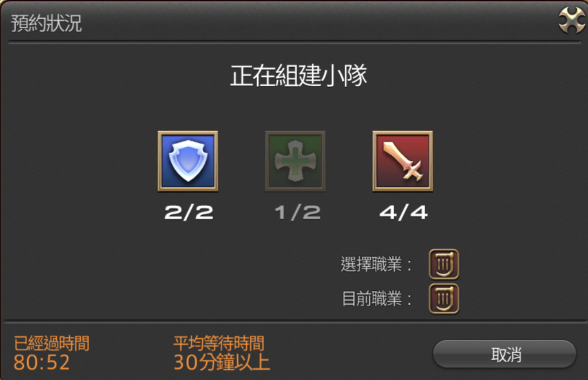Click the 預約狀況 window title
Image resolution: width=588 pixels, height=380 pixels.
[x=46, y=23]
